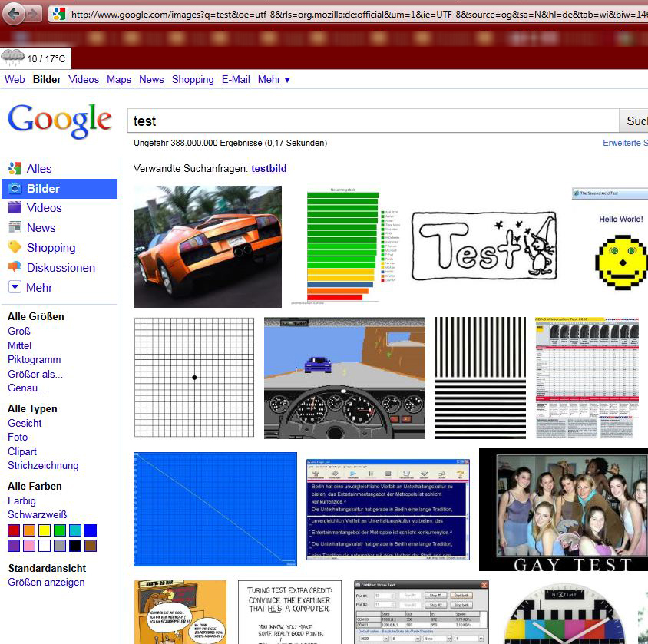Select the Alles search category
Screen dimensions: 648x644
pyautogui.click(x=39, y=169)
